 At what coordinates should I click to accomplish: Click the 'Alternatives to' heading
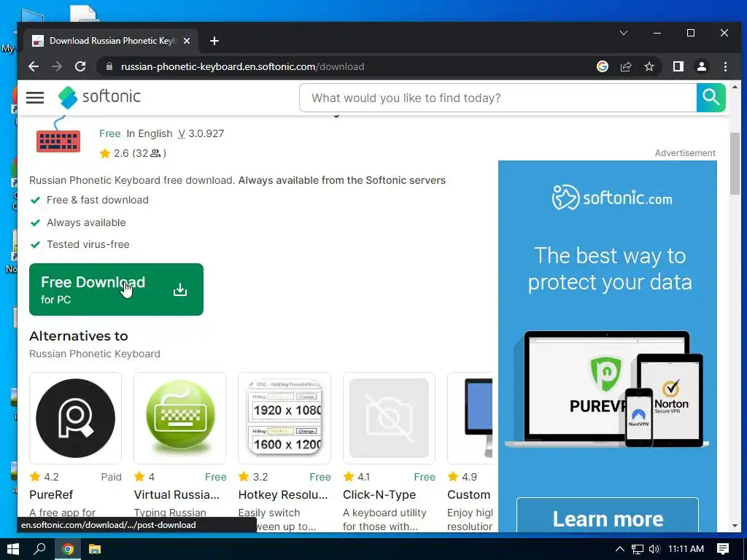click(x=79, y=335)
